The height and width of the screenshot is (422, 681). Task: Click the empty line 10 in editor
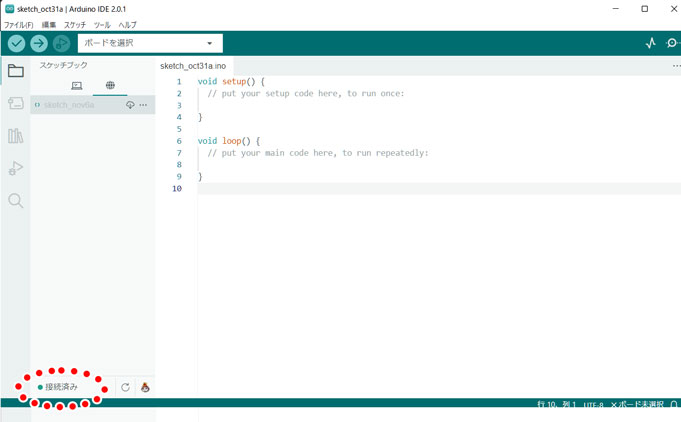point(439,188)
